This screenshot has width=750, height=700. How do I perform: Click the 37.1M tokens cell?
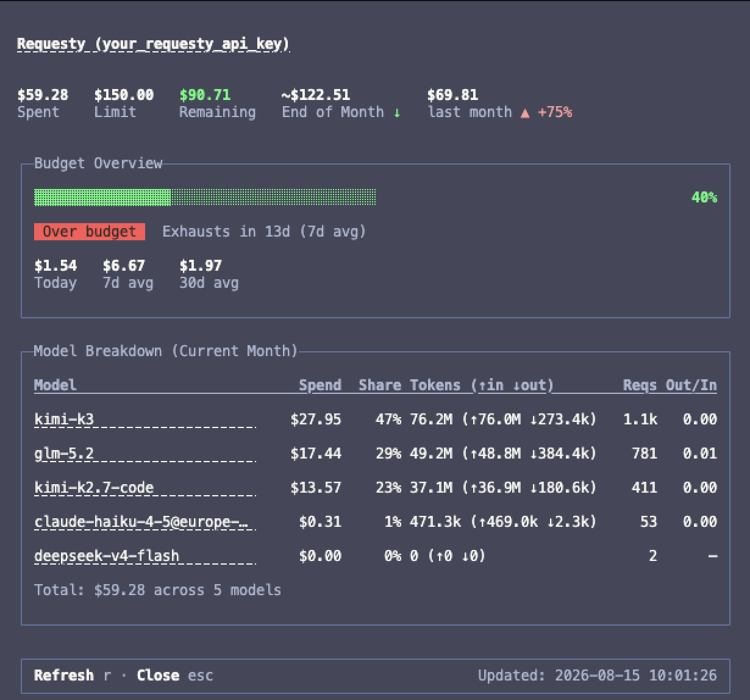[x=503, y=487]
